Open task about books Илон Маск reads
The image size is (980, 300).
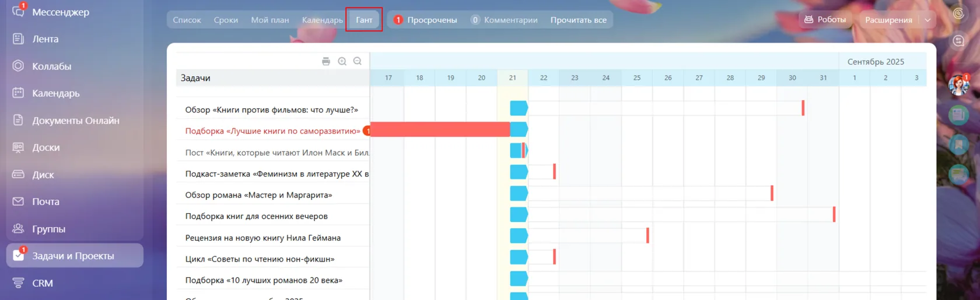(x=277, y=153)
